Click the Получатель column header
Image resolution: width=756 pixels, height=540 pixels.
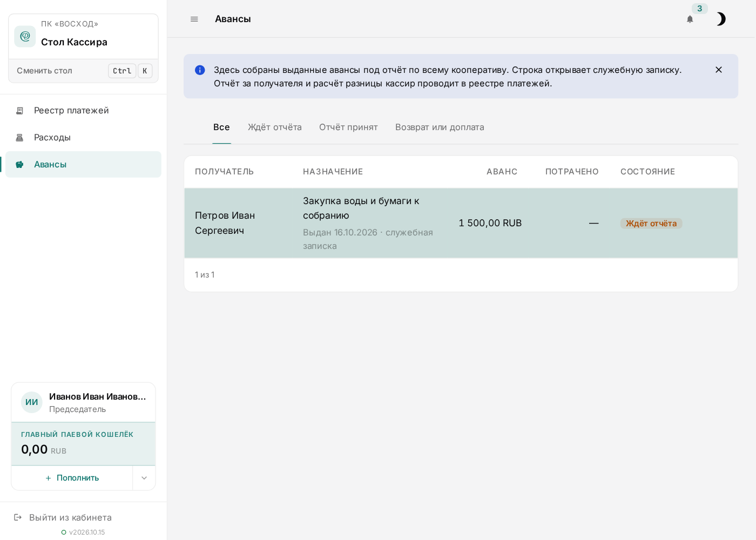[x=224, y=172]
